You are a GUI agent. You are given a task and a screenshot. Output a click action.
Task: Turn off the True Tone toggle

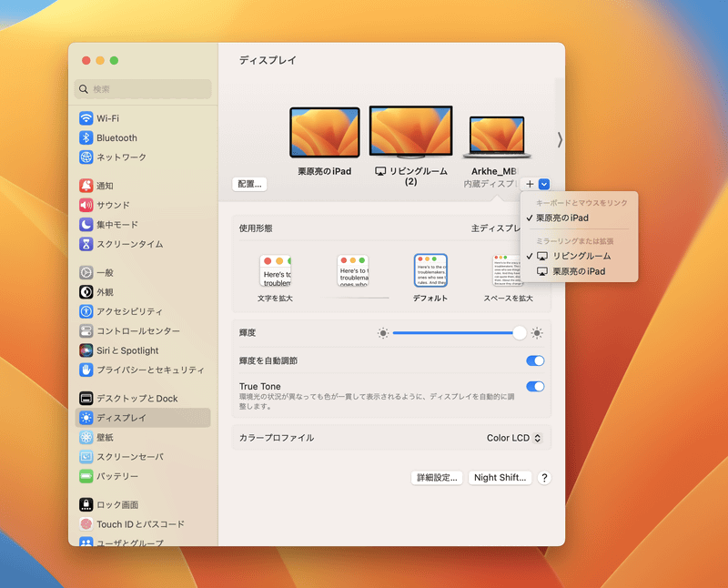pos(537,387)
